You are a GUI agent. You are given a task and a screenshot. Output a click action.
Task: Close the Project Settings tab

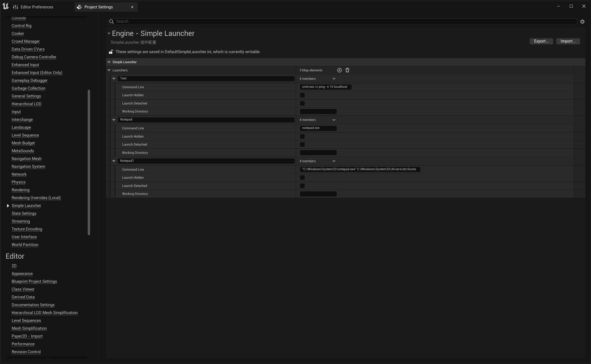click(132, 7)
